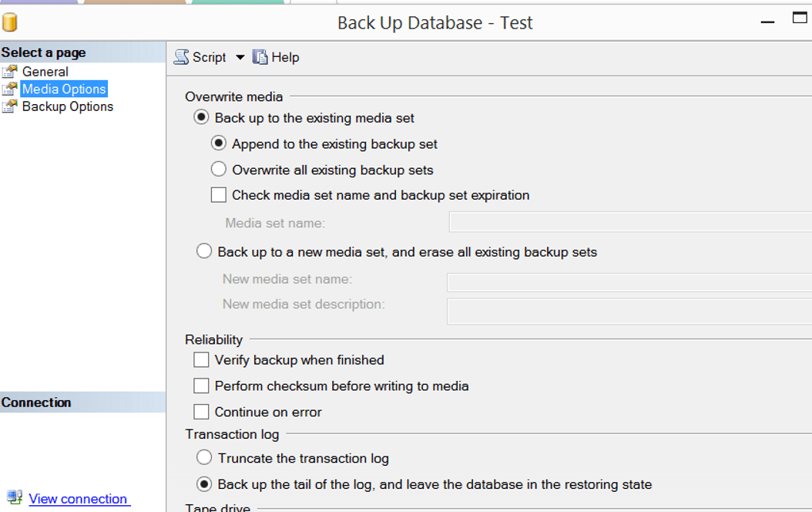812x512 pixels.
Task: Choose Overwrite all existing backup sets
Action: pyautogui.click(x=219, y=169)
